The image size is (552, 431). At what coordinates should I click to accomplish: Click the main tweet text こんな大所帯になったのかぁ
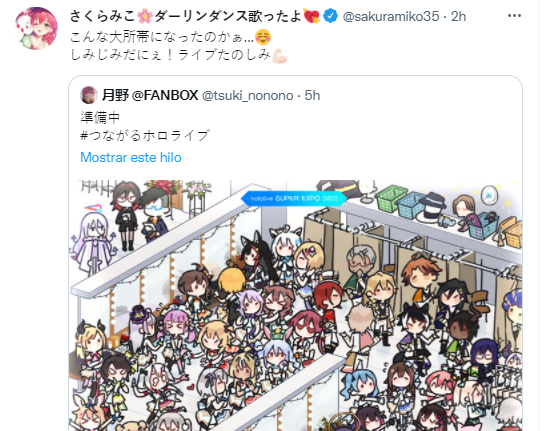pyautogui.click(x=162, y=37)
